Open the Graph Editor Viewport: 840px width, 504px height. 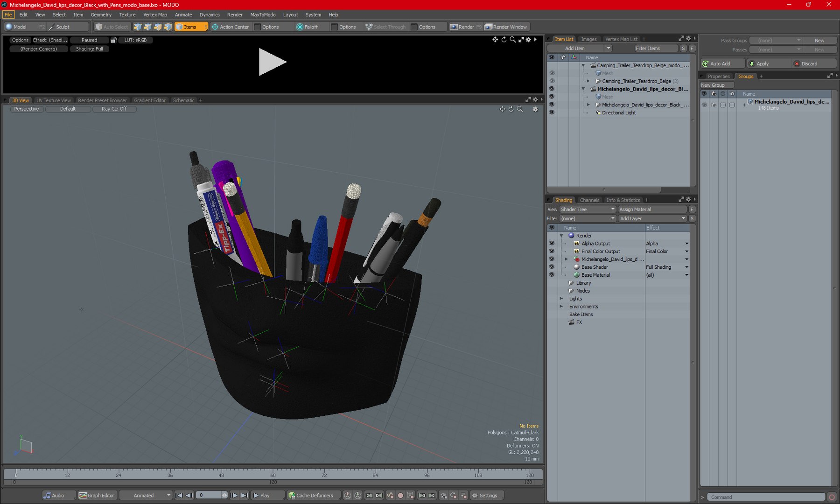pyautogui.click(x=97, y=495)
